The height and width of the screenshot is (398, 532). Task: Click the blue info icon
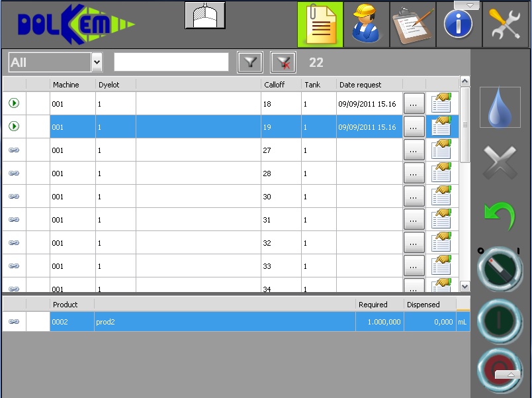pos(459,25)
